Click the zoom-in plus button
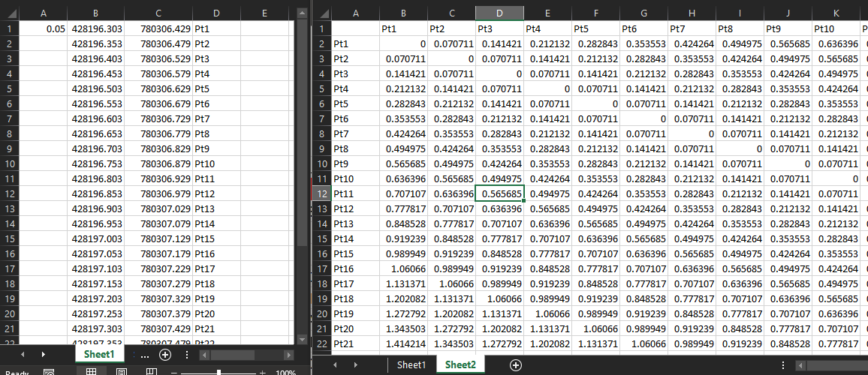The height and width of the screenshot is (375, 868). pyautogui.click(x=262, y=373)
